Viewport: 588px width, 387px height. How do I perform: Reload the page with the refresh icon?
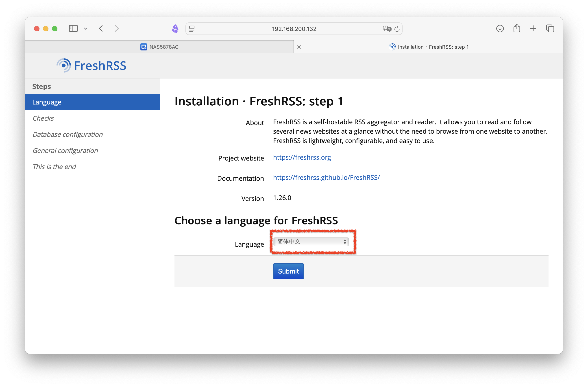tap(397, 29)
